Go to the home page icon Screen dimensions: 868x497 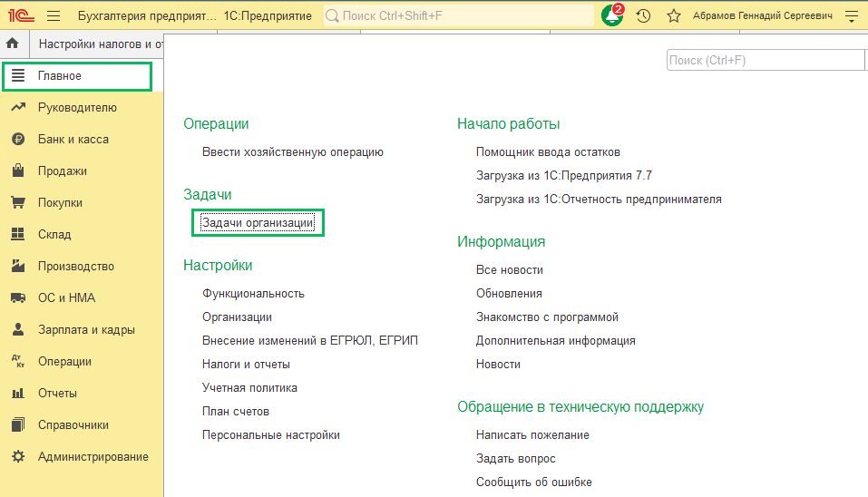point(14,44)
